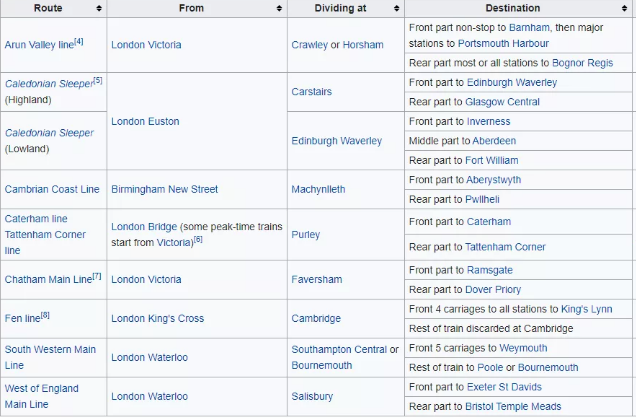Screen dimensions: 636x418
Task: Open Victoria link in Caterham line row
Action: pos(175,242)
